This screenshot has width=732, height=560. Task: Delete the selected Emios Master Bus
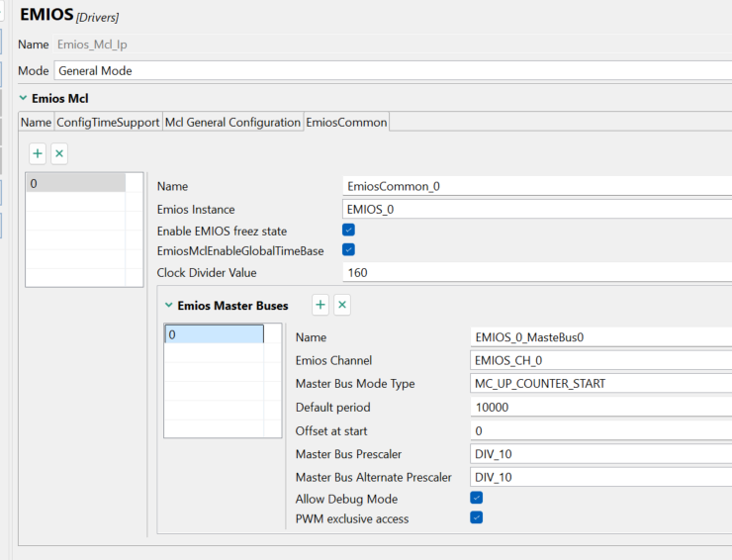click(x=342, y=305)
